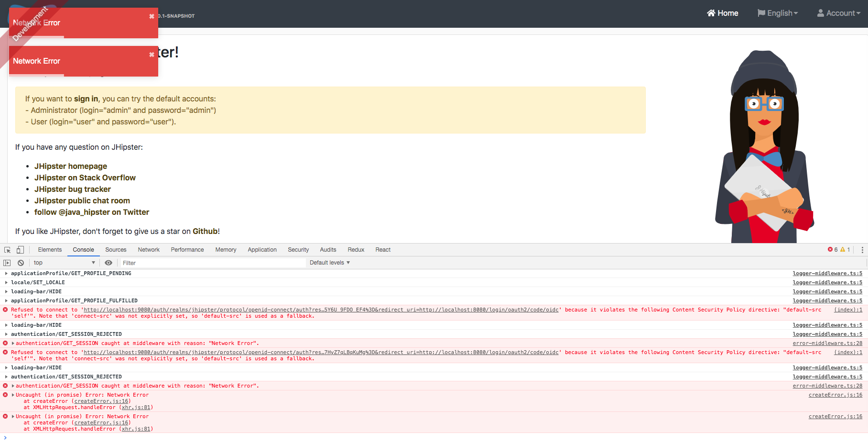Viewport: 868px width, 444px height.
Task: Dismiss the top Network Error notification
Action: point(152,16)
